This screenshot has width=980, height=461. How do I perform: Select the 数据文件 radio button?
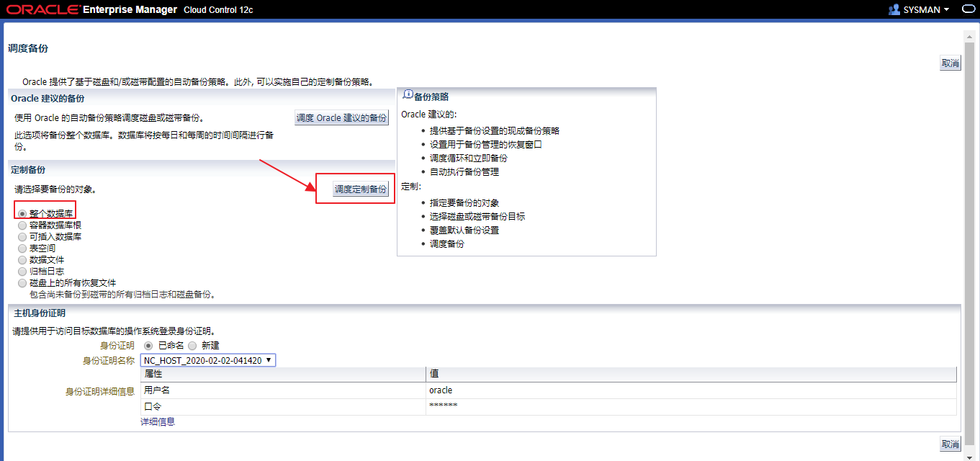[x=22, y=260]
